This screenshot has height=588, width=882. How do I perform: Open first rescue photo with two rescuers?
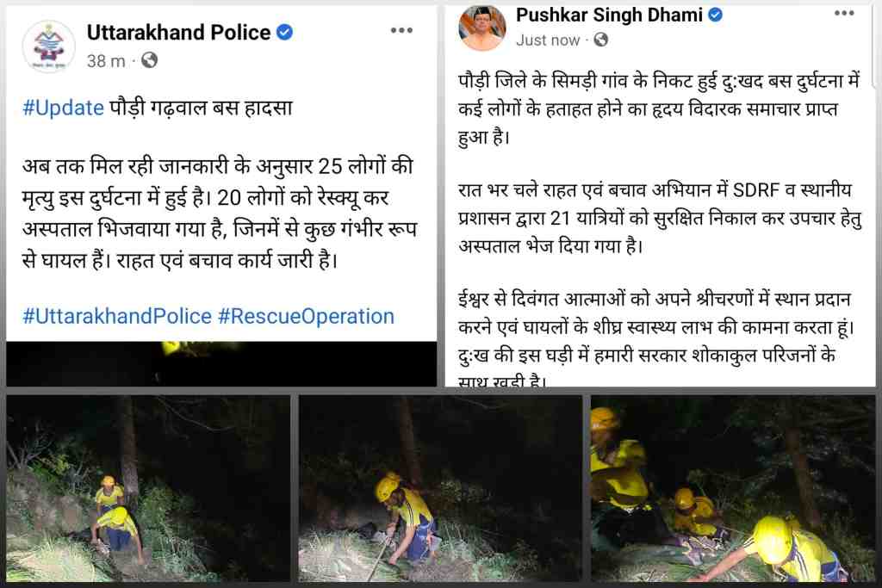tap(148, 488)
